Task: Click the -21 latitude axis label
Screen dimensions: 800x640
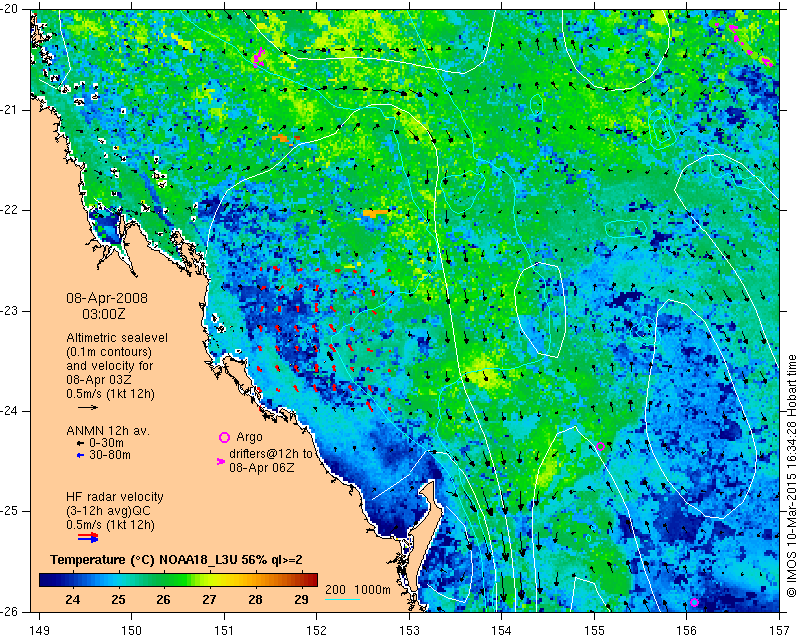Action: coord(11,110)
